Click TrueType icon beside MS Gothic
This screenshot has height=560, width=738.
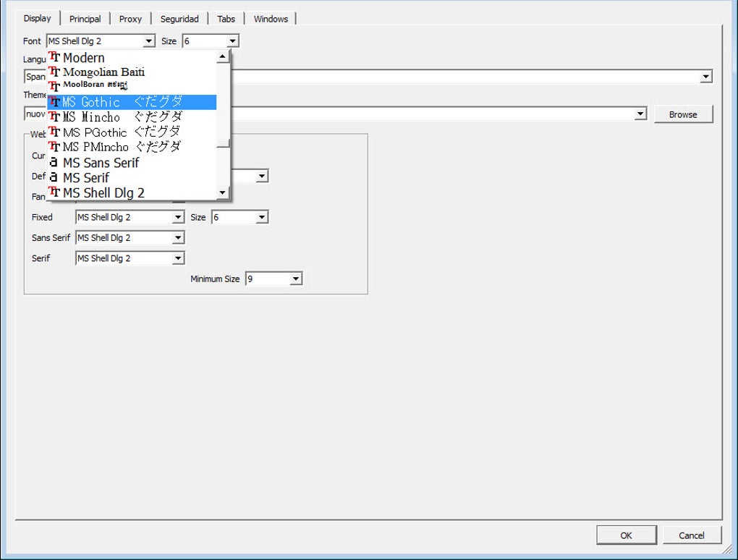coord(54,101)
